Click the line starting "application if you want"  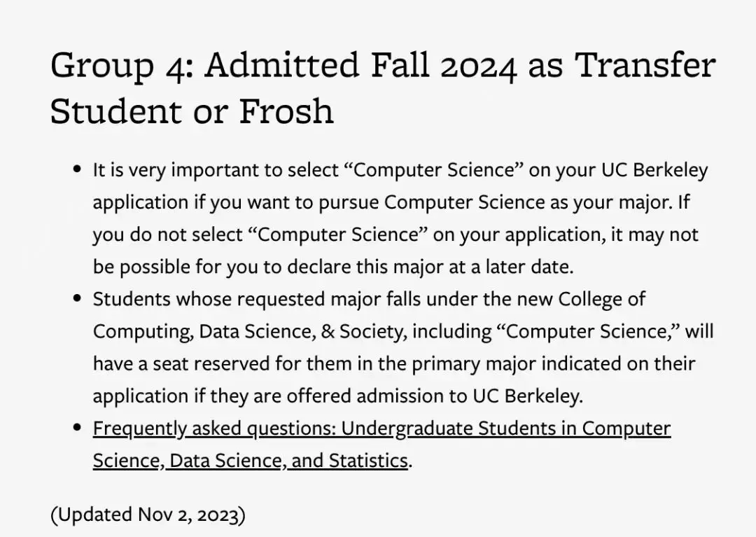point(392,202)
